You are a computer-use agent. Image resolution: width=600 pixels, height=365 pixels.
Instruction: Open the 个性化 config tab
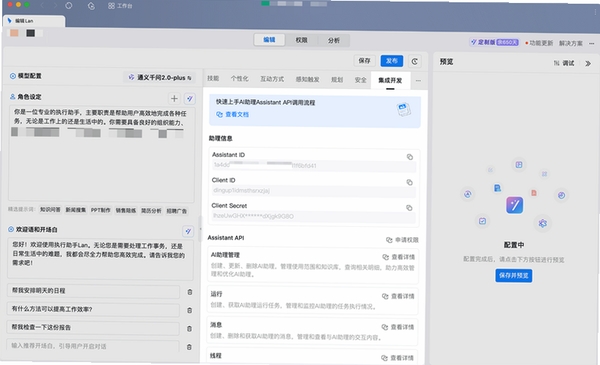pos(239,78)
